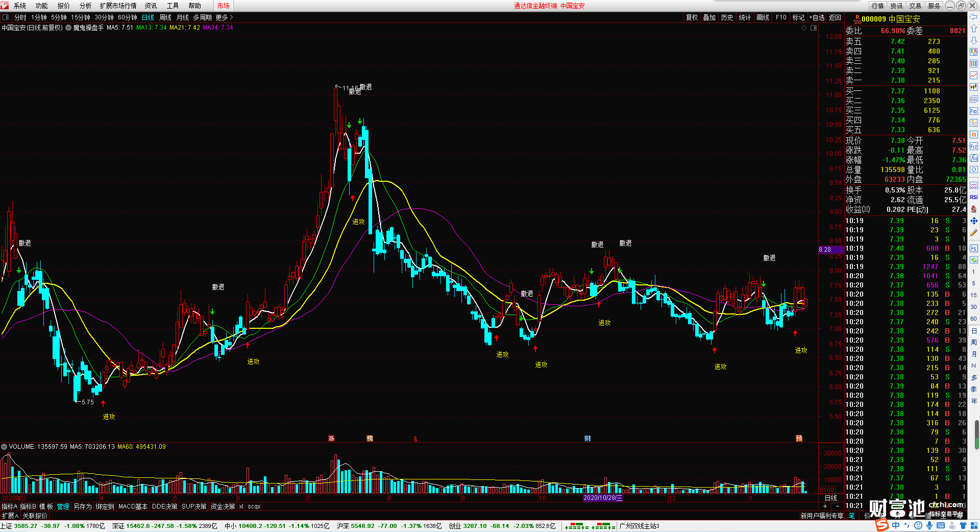The width and height of the screenshot is (980, 532).
Task: Click the blue four-way move arrows icon
Action: [973, 221]
